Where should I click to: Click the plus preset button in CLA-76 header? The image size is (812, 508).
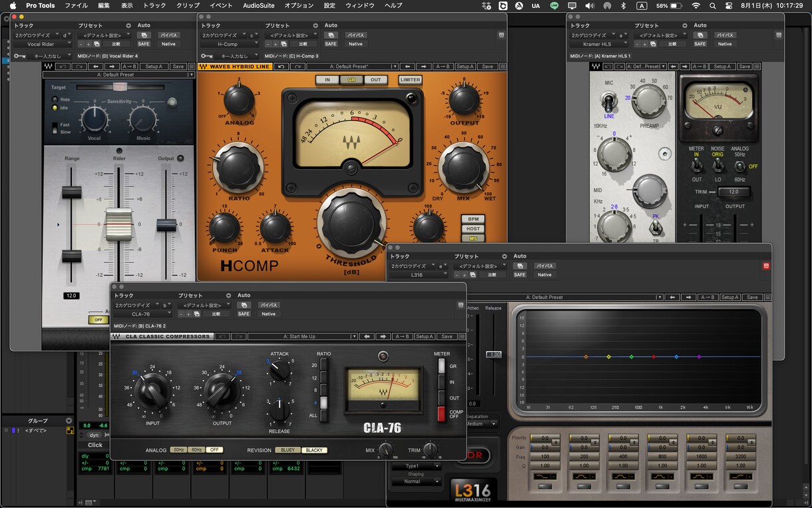pos(188,314)
